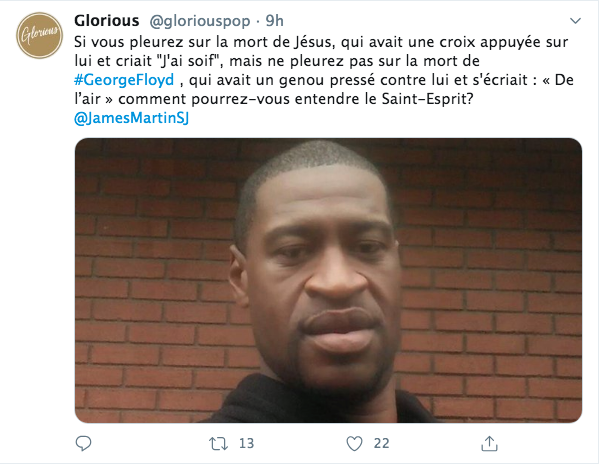Click the 9h timestamp
The height and width of the screenshot is (464, 600).
pyautogui.click(x=274, y=21)
